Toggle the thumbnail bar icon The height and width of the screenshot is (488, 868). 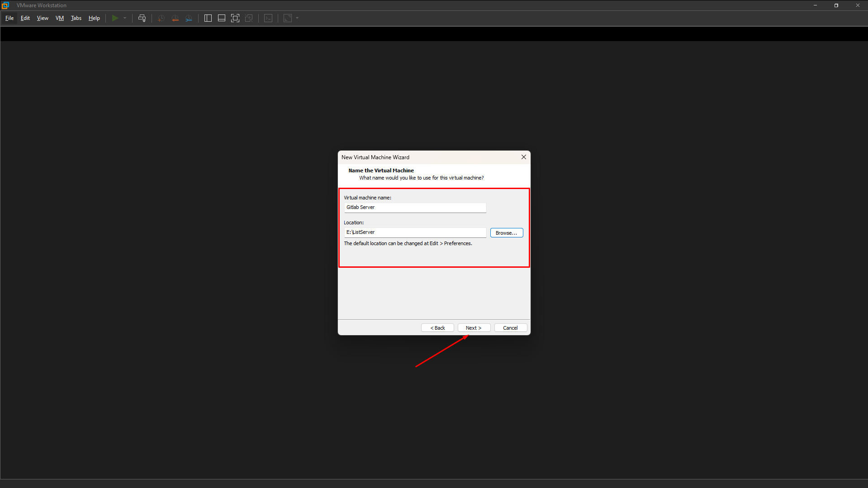222,18
